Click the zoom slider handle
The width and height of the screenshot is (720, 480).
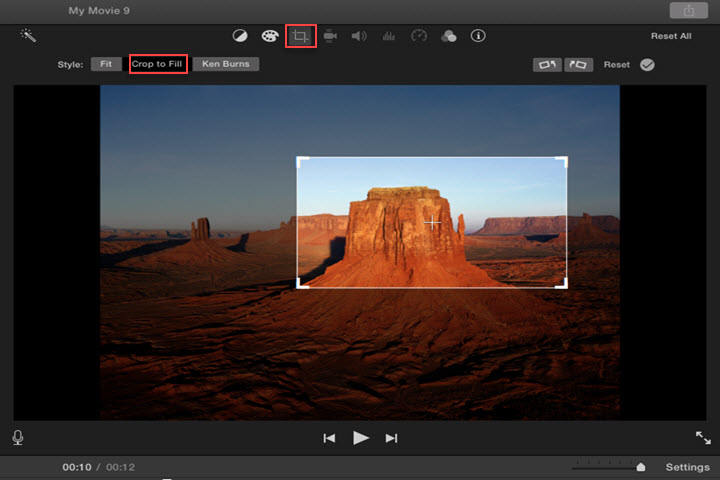(641, 467)
